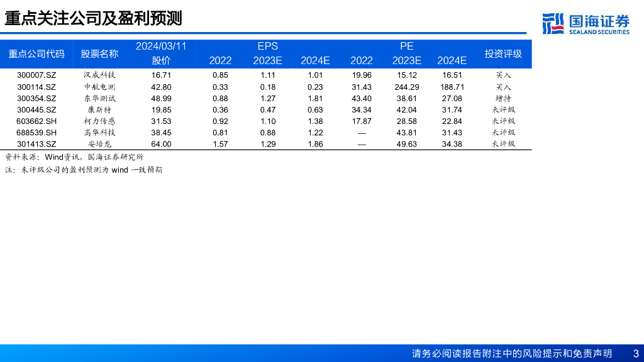This screenshot has height=362, width=644.
Task: Select stock code 300354.SZ
Action: 36,99
